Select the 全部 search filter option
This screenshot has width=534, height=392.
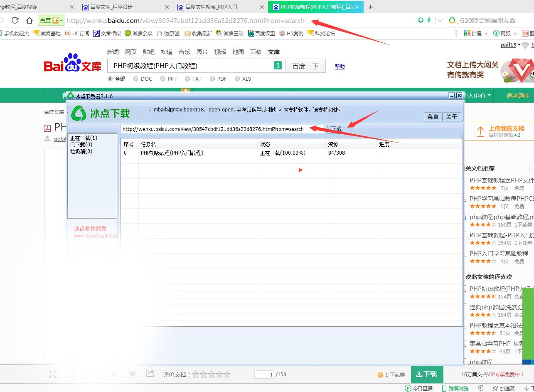point(110,79)
